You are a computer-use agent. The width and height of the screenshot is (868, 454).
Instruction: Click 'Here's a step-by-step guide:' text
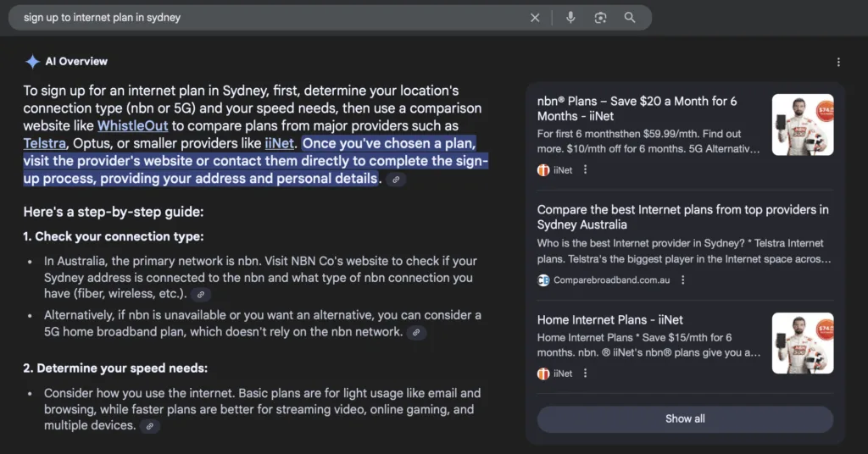114,212
